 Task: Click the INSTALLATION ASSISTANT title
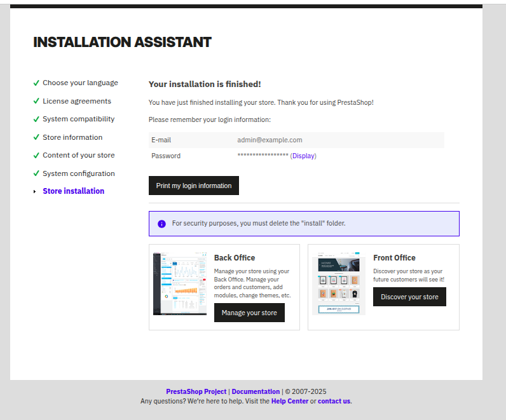(122, 43)
